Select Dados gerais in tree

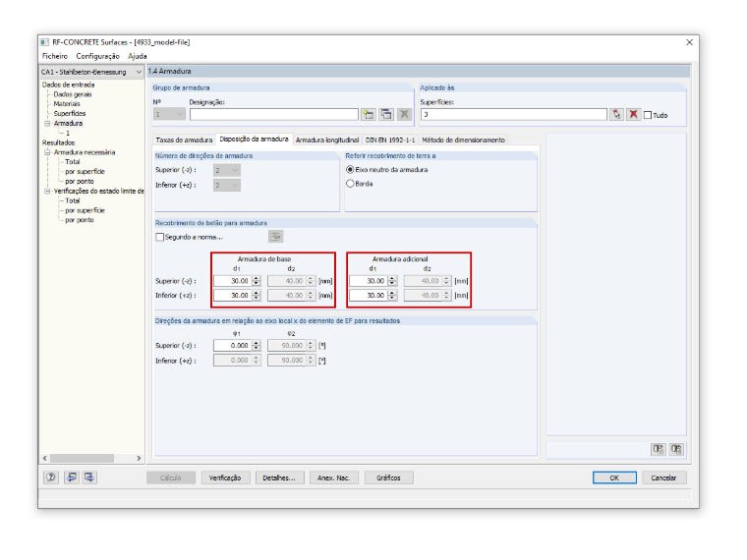click(x=73, y=94)
